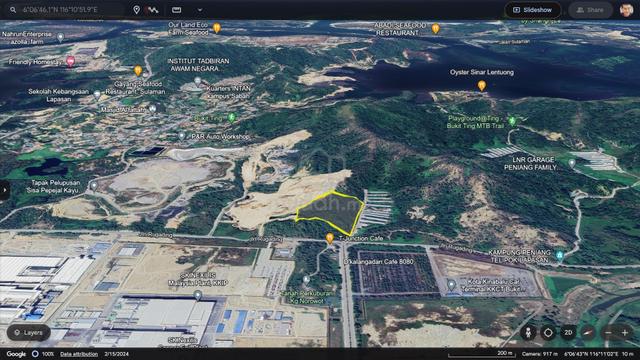
Task: Click the Share button
Action: tap(590, 10)
